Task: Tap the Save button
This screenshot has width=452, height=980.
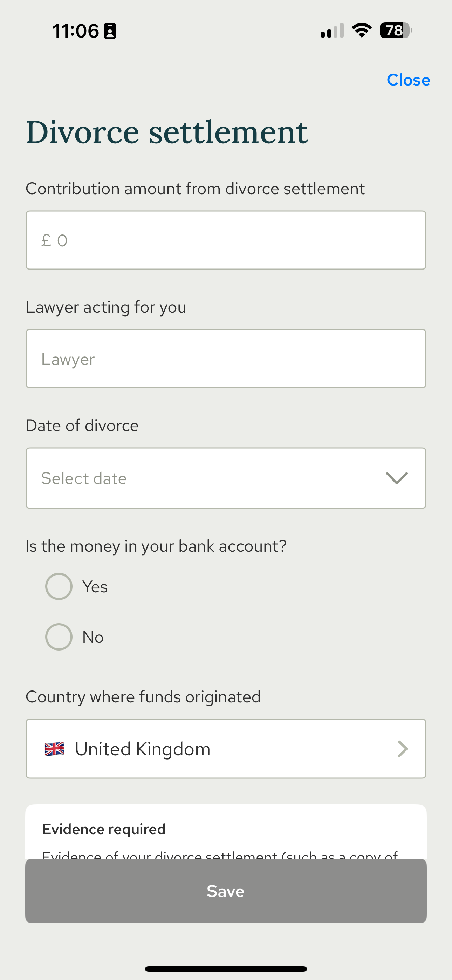Action: point(226,891)
